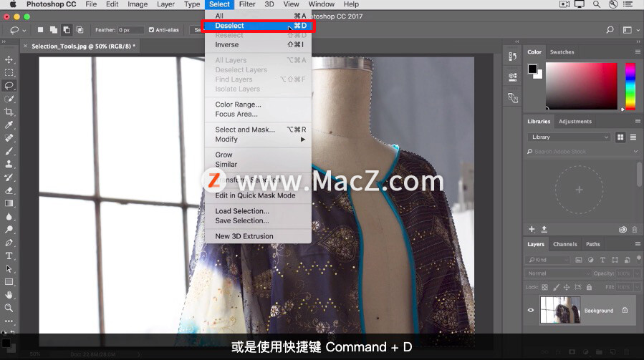Toggle pixel layer filter icon
The width and height of the screenshot is (644, 360).
click(578, 260)
